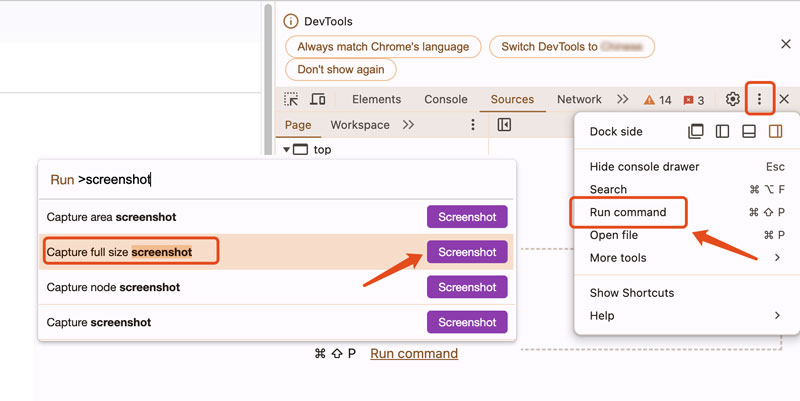This screenshot has height=401, width=800.
Task: Switch to the Console tab
Action: (446, 99)
